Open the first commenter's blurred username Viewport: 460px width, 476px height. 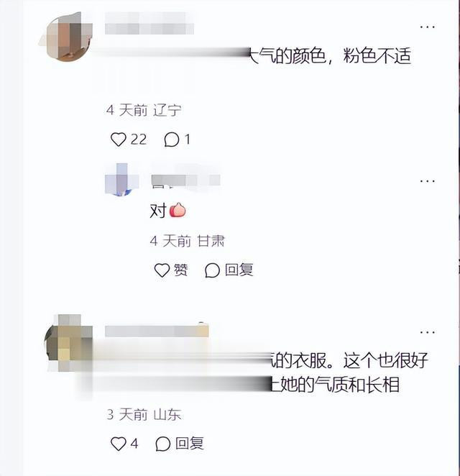point(149,24)
